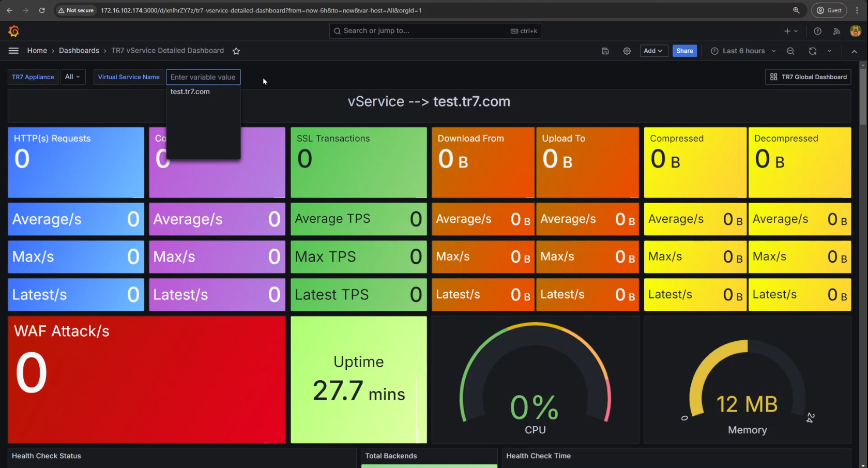Click the Grafana logo icon

click(x=14, y=32)
